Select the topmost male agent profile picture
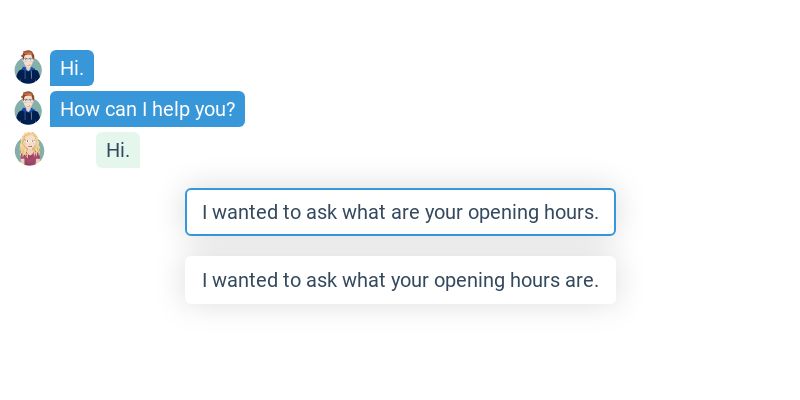Image resolution: width=800 pixels, height=400 pixels. pyautogui.click(x=29, y=68)
